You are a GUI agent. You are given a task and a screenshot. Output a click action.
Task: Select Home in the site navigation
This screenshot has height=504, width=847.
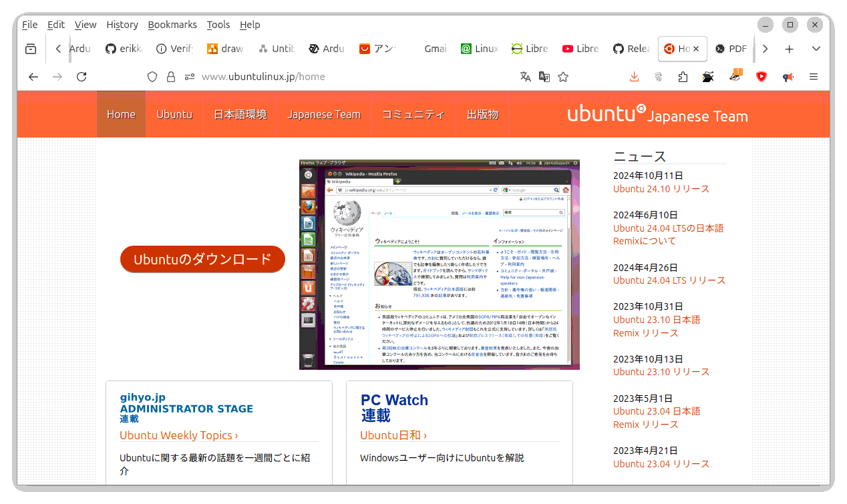point(121,114)
